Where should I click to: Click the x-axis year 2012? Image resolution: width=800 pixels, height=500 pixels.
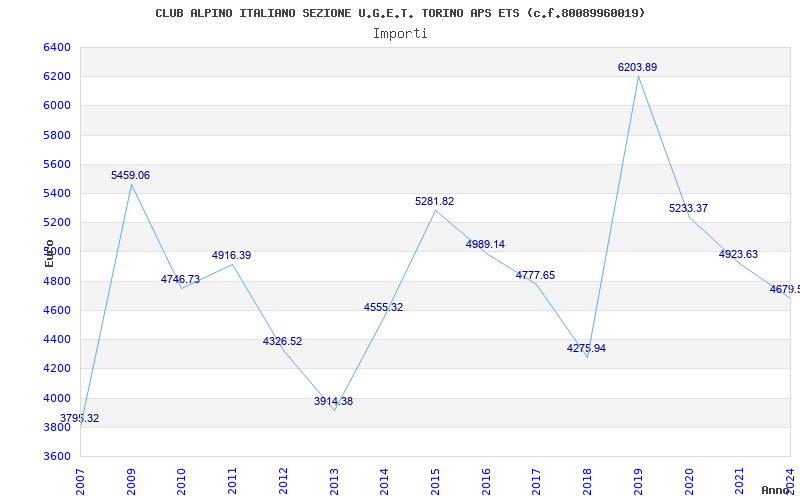283,482
